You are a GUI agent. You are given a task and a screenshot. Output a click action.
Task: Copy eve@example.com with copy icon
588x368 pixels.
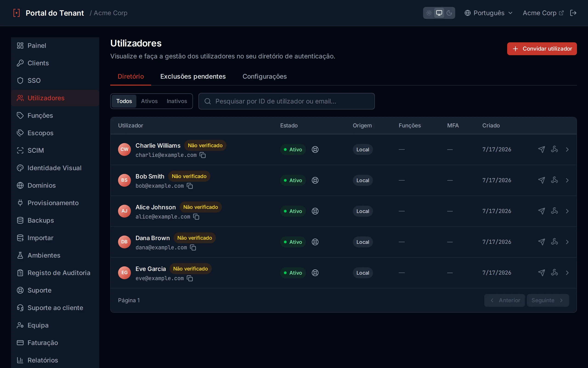(x=190, y=279)
